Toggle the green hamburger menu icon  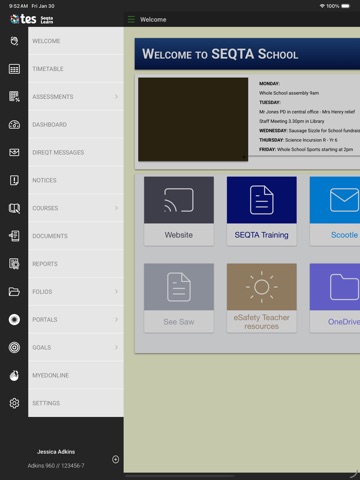(131, 19)
